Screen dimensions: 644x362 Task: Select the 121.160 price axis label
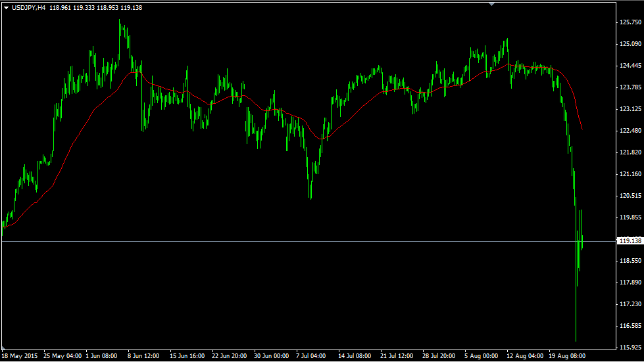630,174
